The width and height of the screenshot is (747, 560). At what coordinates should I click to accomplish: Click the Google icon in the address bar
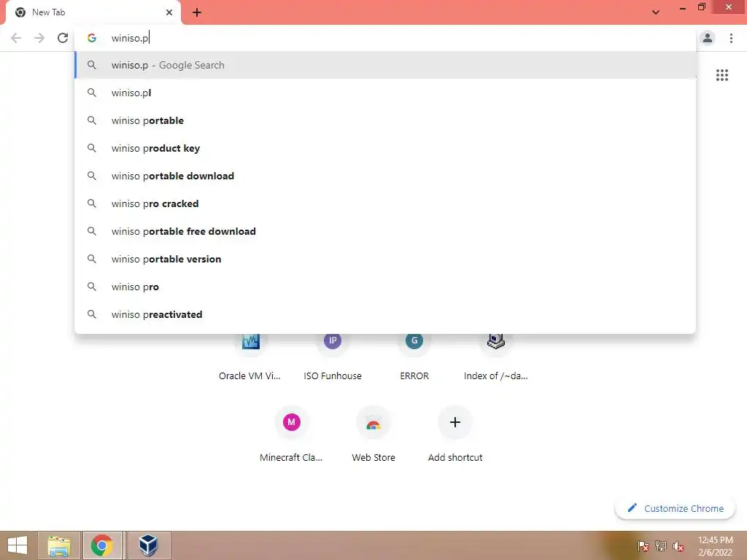92,38
